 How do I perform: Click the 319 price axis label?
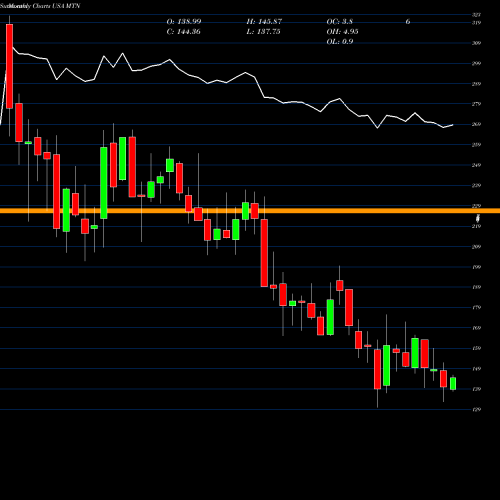pos(476,23)
